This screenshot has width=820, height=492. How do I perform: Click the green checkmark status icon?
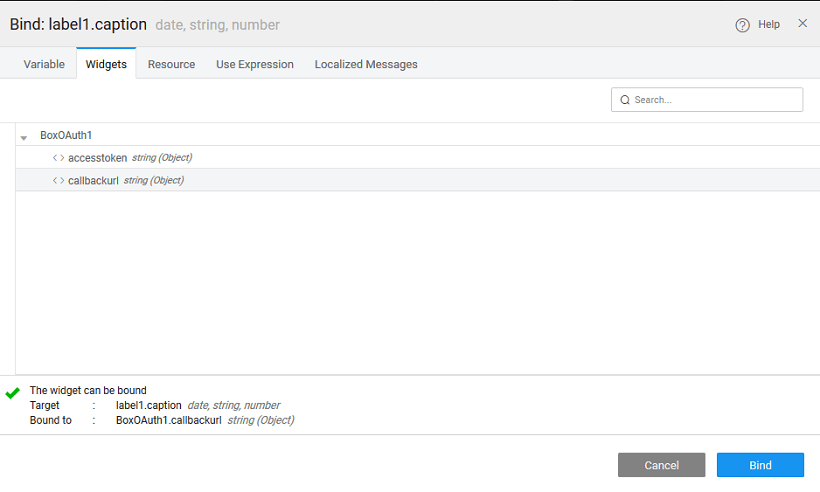tap(13, 393)
